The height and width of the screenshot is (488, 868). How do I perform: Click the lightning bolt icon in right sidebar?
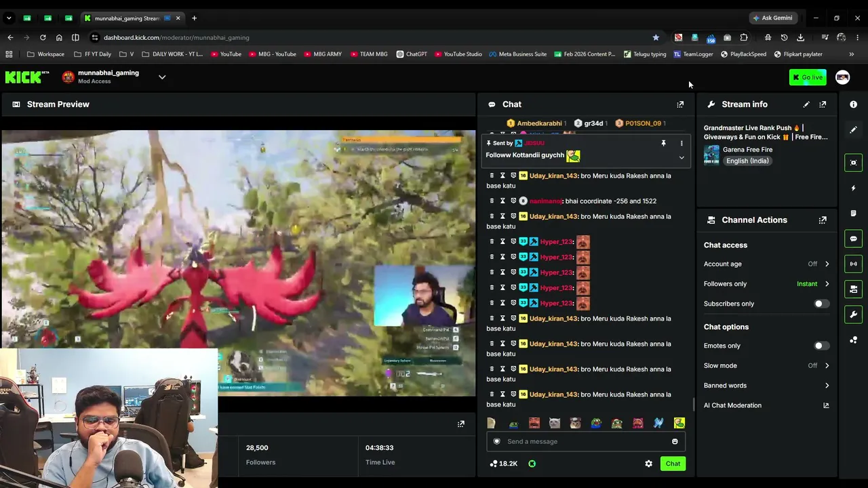click(x=854, y=188)
